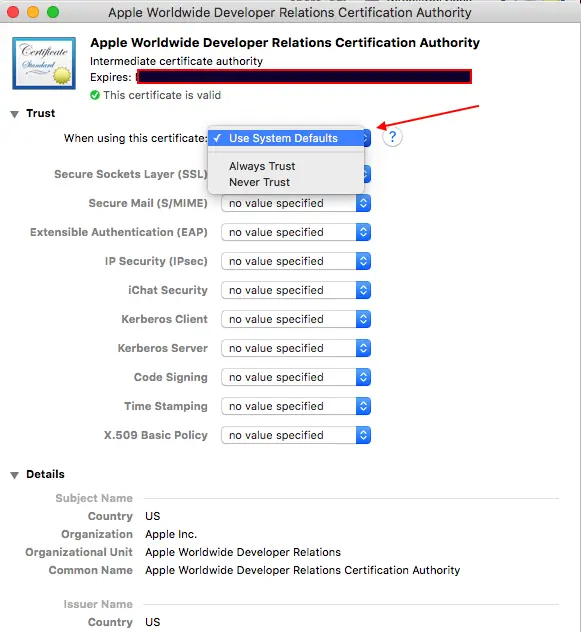The height and width of the screenshot is (632, 581).
Task: Click the window title bar text
Action: [x=290, y=12]
